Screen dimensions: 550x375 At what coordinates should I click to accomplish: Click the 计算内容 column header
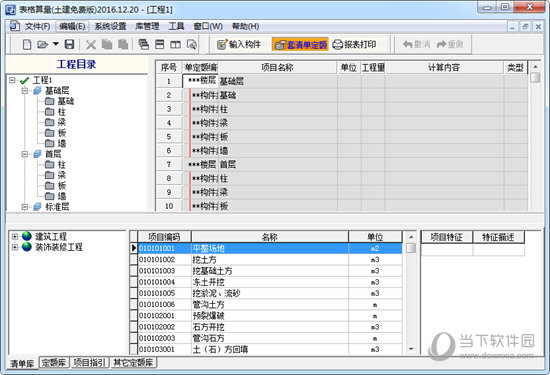pos(444,67)
